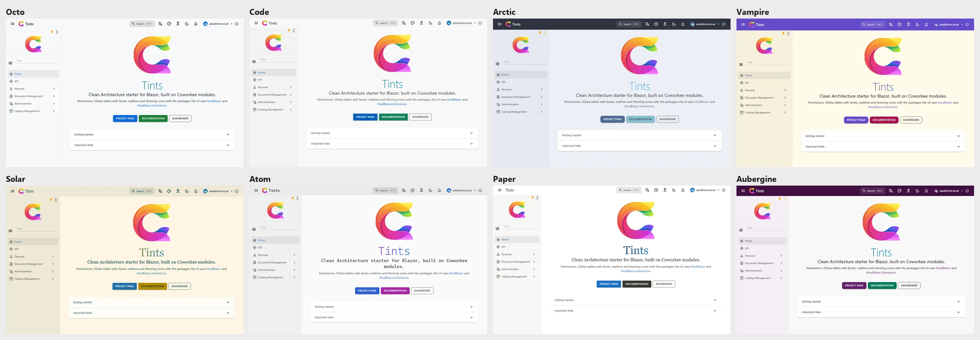
Task: Click the info icon in Paper top bar
Action: pos(723,190)
